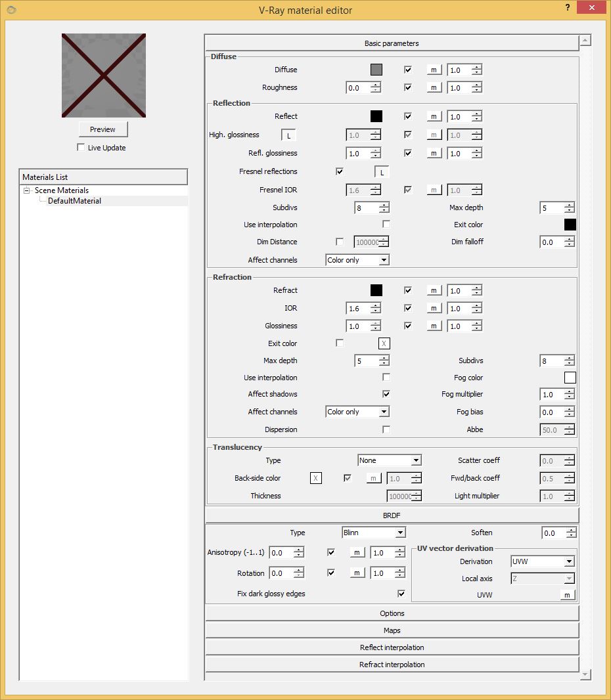Open the UV Derivation dropdown
Screen dimensions: 611x700
(543, 561)
